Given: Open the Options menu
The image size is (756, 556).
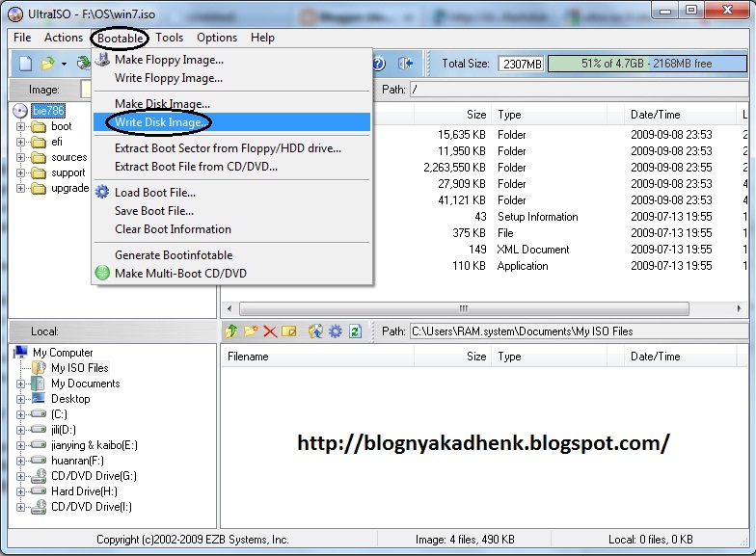Looking at the screenshot, I should click(217, 38).
